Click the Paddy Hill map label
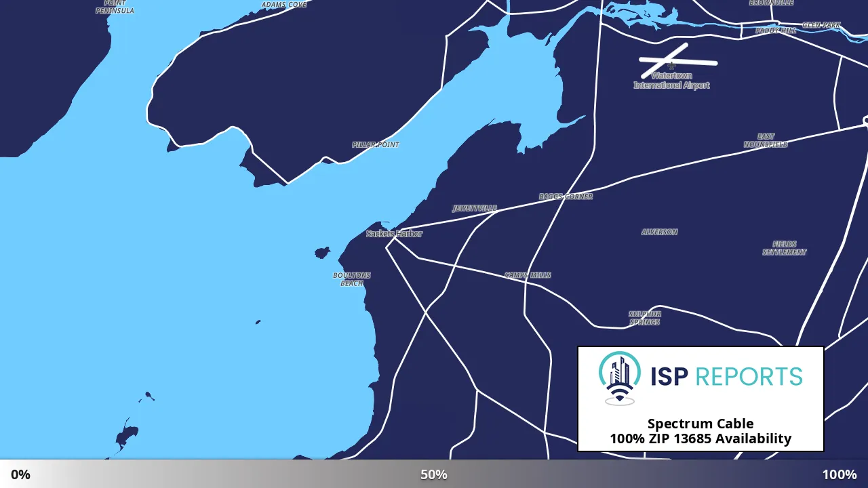This screenshot has width=868, height=488. point(776,30)
